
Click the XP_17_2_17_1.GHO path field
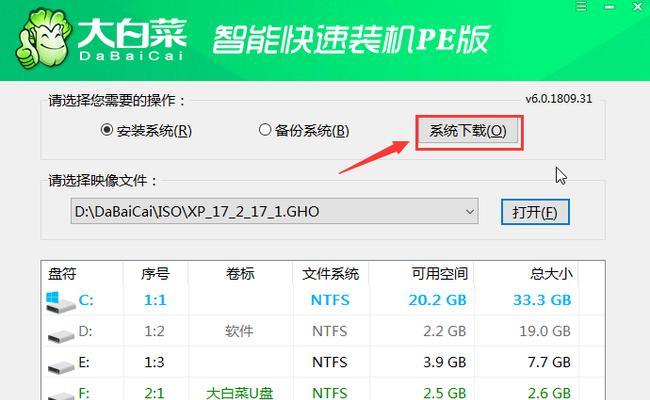click(x=274, y=211)
